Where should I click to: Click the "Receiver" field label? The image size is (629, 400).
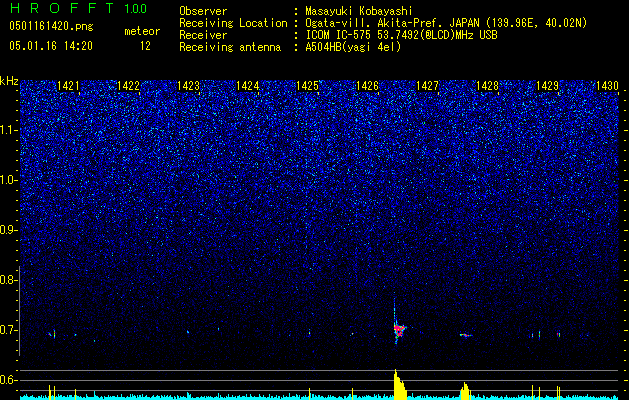(203, 35)
